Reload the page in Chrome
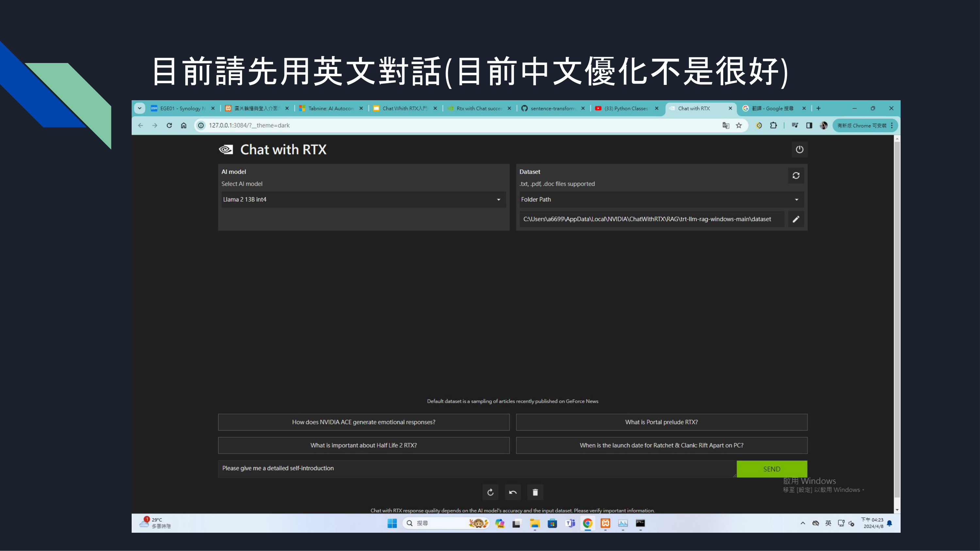The width and height of the screenshot is (980, 551). 169,125
